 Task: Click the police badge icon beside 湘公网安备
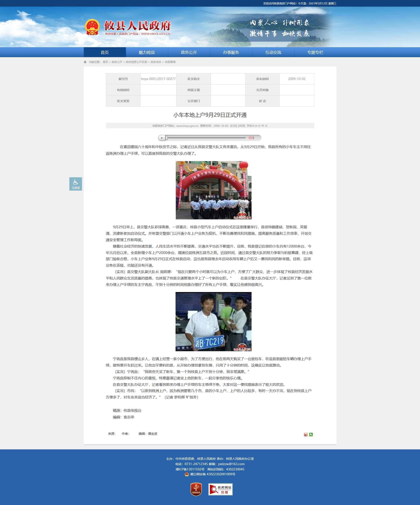(187, 474)
